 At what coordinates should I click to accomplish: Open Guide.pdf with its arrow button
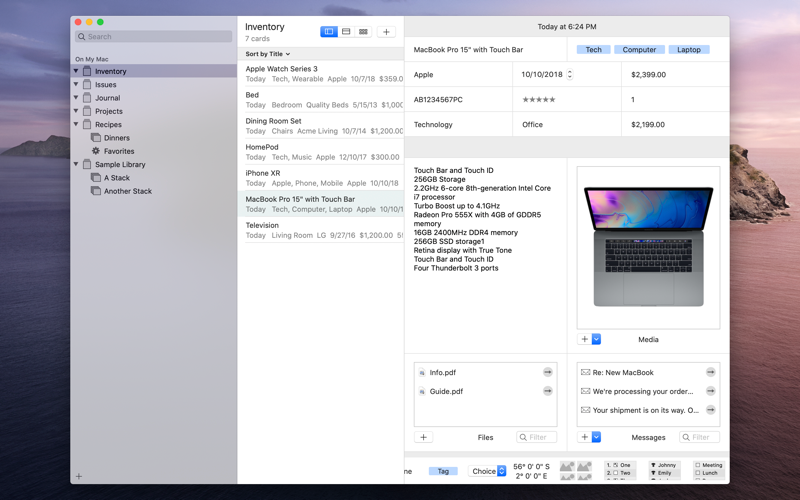point(547,391)
